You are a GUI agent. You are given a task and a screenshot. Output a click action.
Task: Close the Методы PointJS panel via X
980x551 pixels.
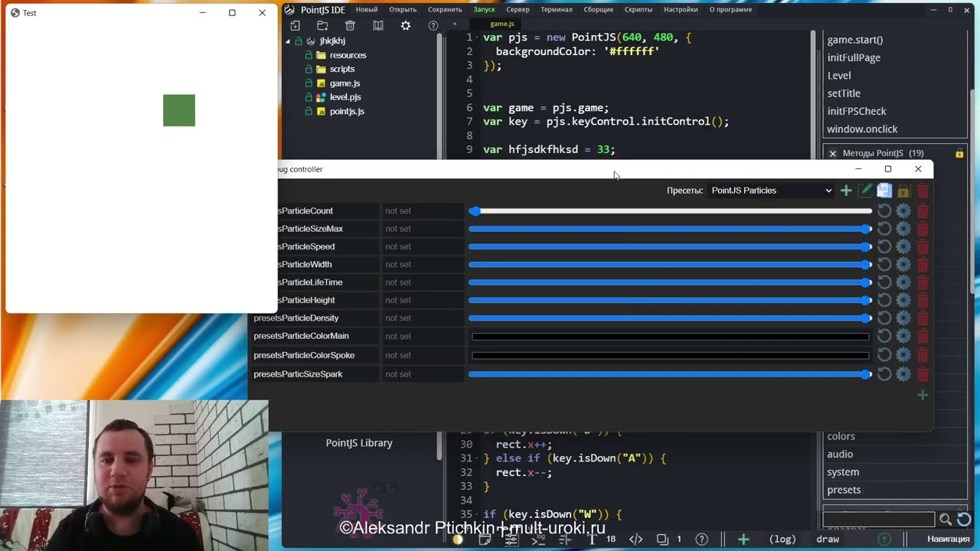[x=833, y=153]
